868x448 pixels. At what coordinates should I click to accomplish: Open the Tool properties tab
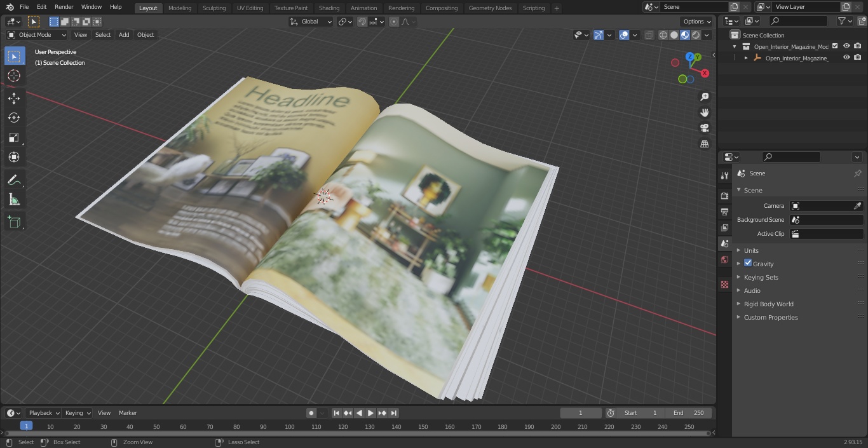724,175
